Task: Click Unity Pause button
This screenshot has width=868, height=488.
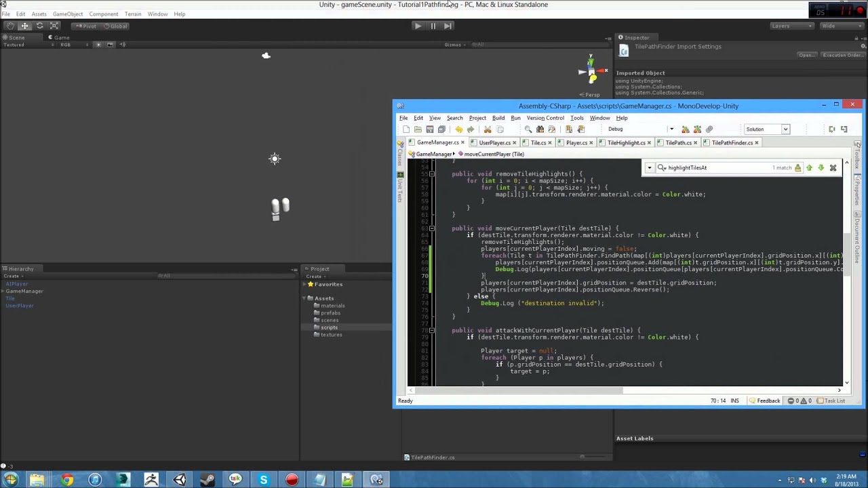Action: [x=433, y=26]
